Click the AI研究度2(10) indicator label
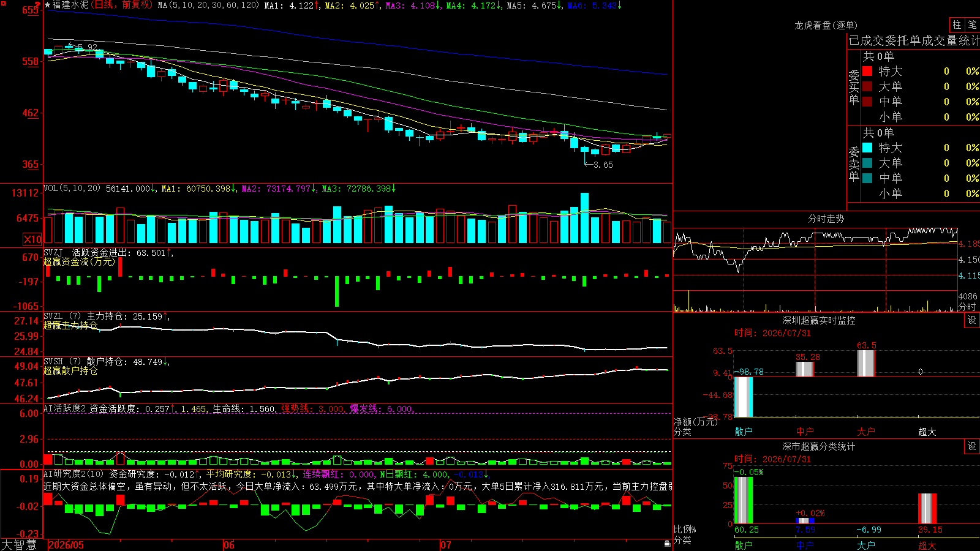Image resolution: width=980 pixels, height=551 pixels. [x=74, y=474]
